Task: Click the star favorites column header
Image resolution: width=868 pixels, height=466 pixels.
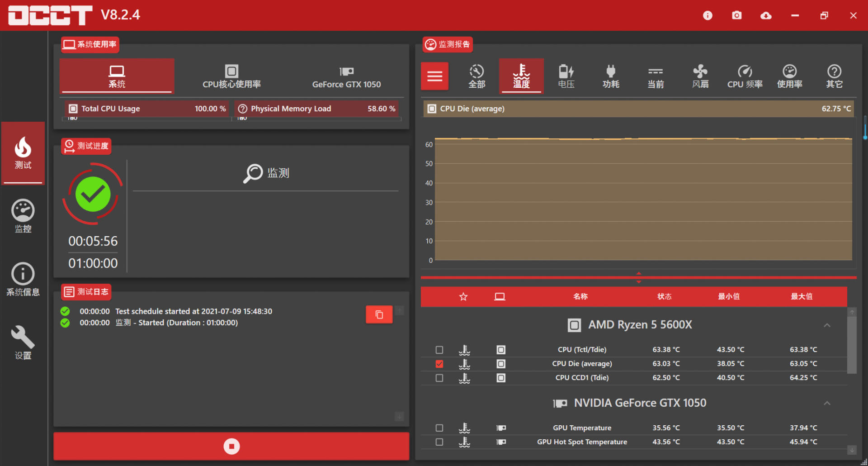Action: tap(463, 297)
